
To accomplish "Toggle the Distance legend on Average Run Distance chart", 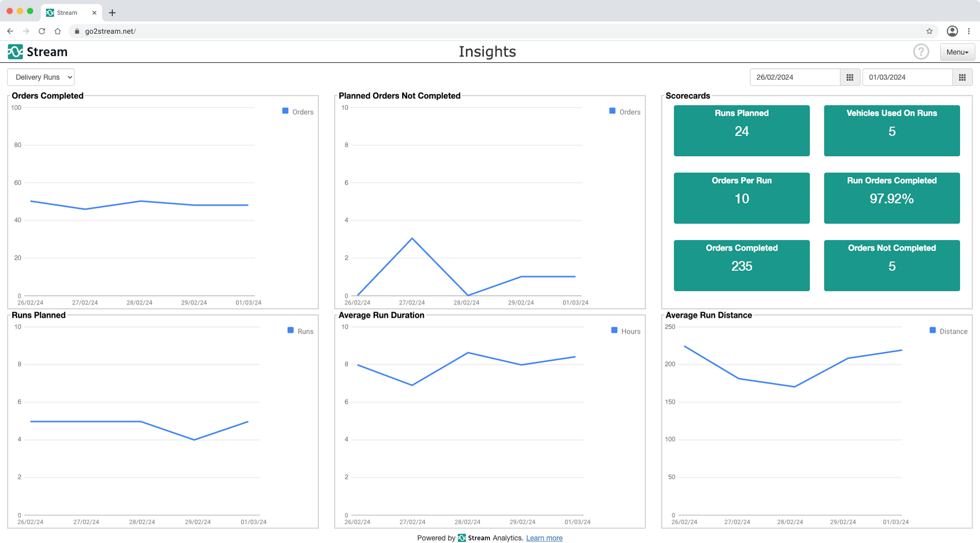I will [933, 331].
